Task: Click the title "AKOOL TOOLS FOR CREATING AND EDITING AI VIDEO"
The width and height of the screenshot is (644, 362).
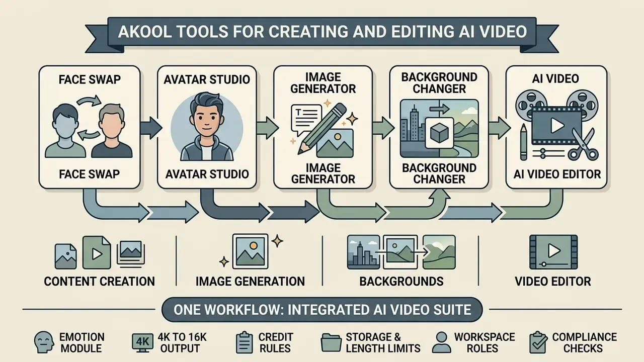Action: tap(322, 32)
